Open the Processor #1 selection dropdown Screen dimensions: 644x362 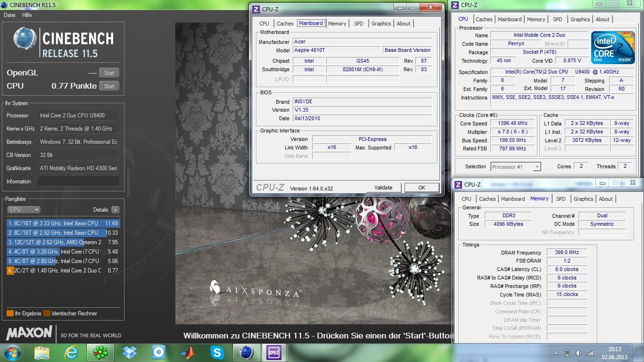515,167
